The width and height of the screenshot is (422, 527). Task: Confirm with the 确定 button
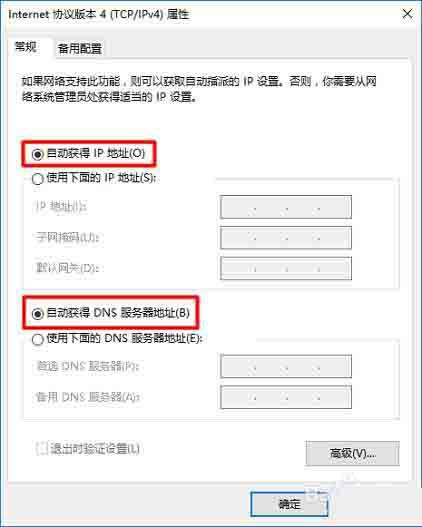289,504
